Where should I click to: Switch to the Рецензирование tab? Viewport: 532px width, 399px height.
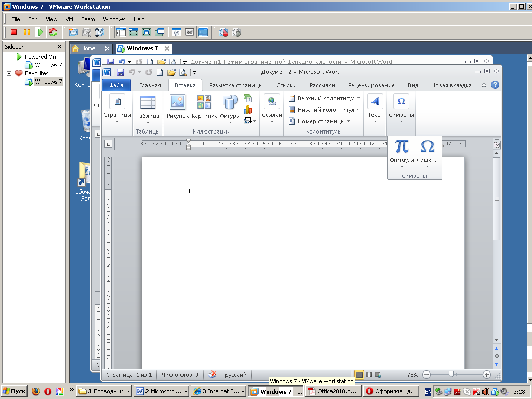[x=371, y=85]
